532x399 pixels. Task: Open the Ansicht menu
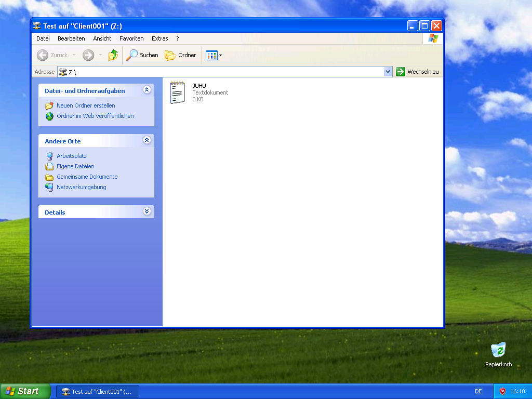(x=102, y=38)
